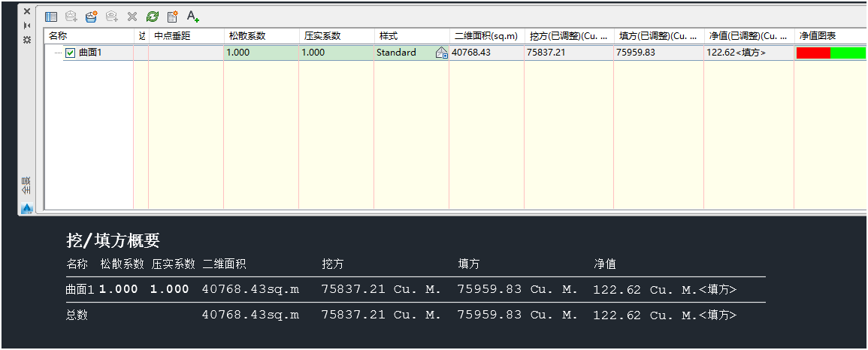Uncheck the 曲面1 checkbox
868x350 pixels.
click(71, 53)
